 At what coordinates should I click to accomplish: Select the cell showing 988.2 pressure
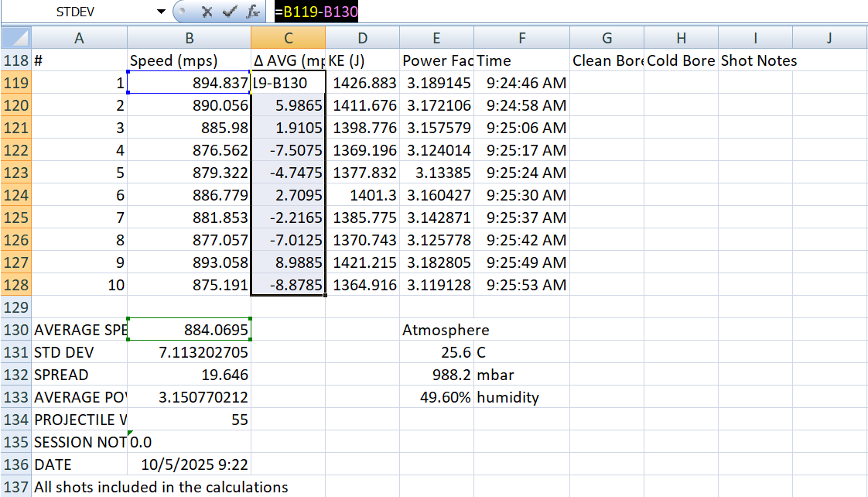(436, 375)
